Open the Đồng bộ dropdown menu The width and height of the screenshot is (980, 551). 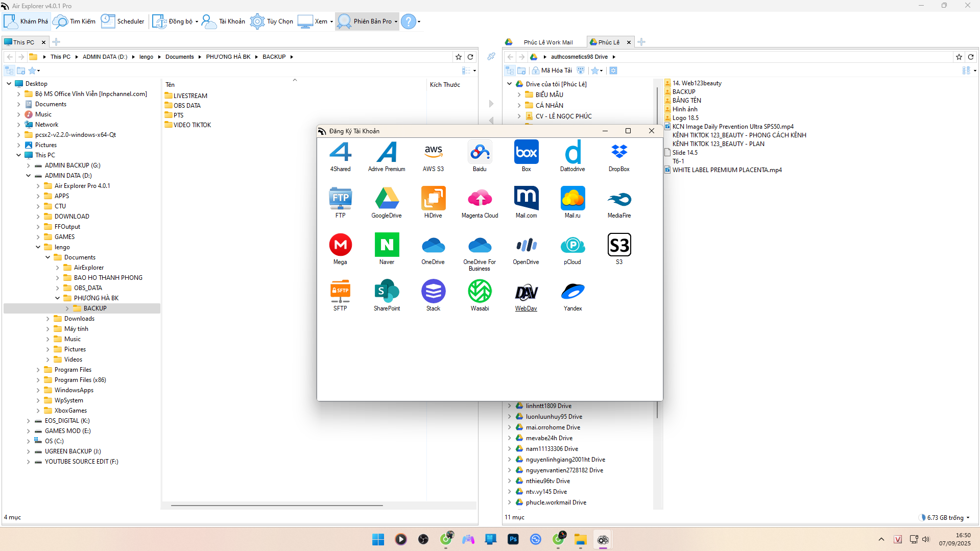tap(197, 21)
